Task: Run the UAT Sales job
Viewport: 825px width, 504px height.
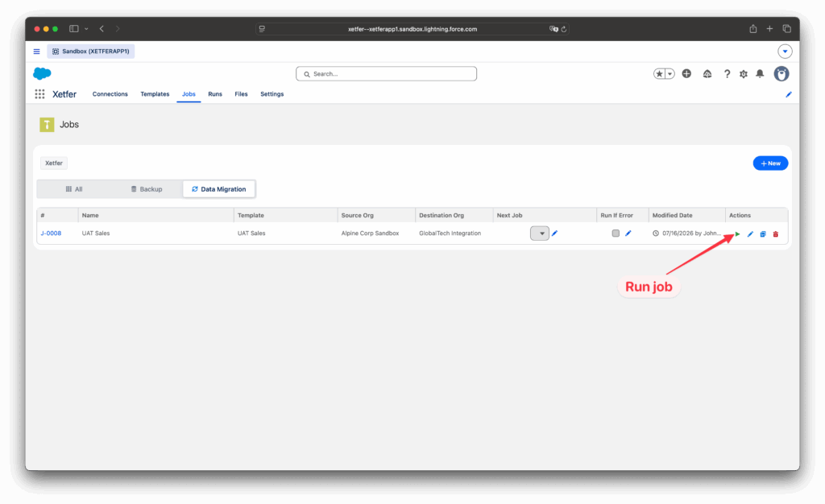Action: [737, 233]
